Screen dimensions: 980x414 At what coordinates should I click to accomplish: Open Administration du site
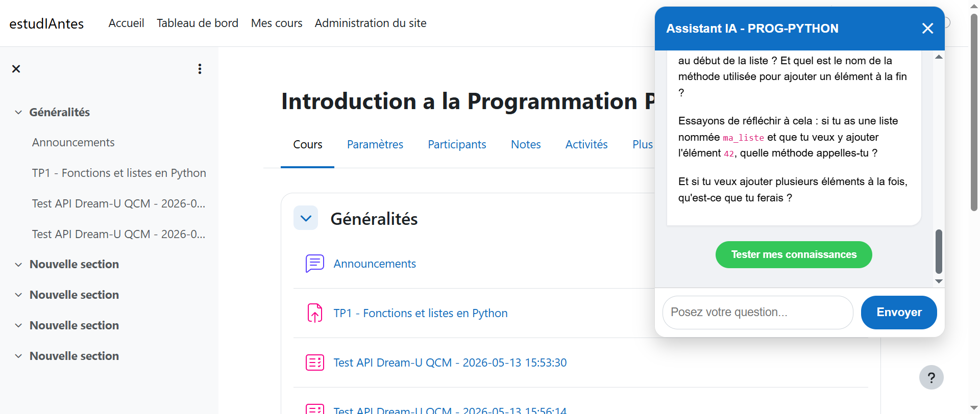[371, 23]
